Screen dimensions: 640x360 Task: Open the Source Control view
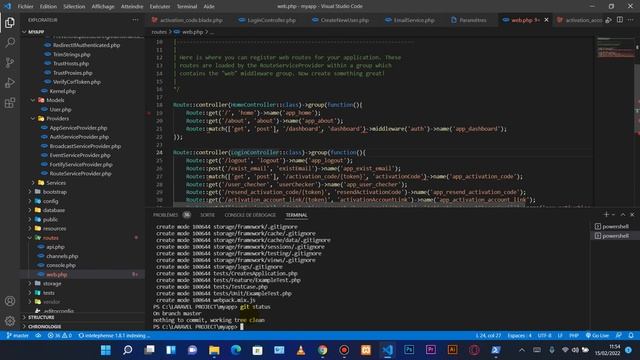pos(10,62)
